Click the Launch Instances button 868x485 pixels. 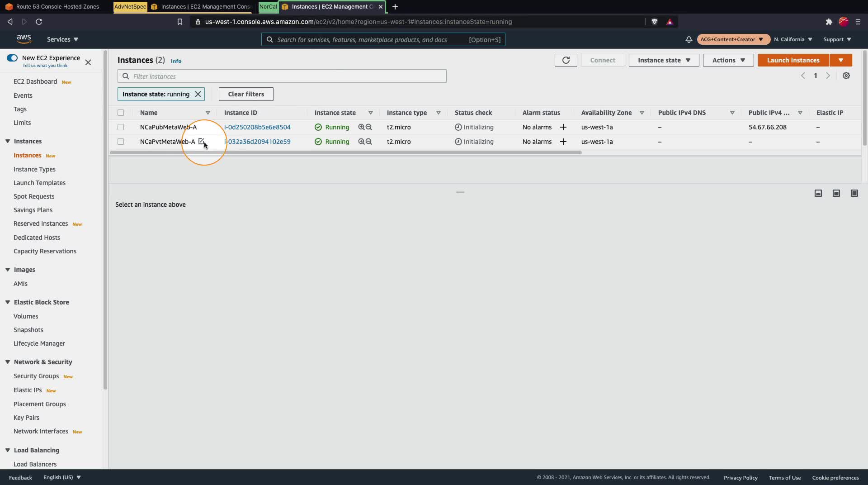click(793, 60)
